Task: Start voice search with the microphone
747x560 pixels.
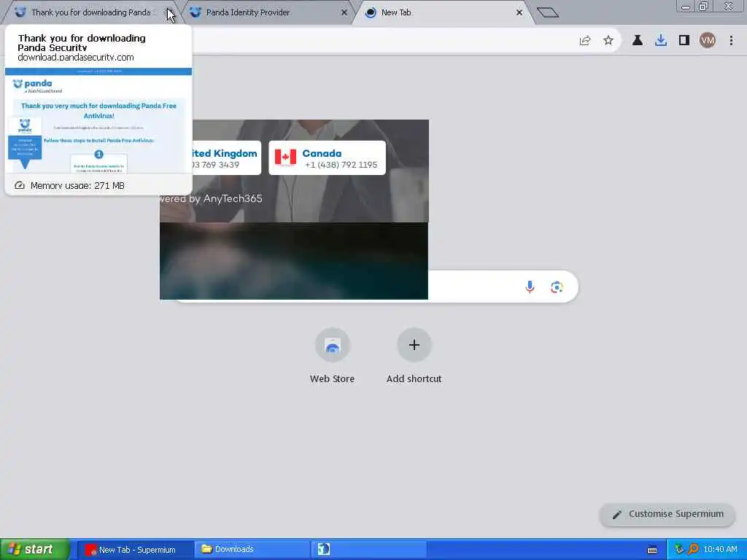Action: 530,287
